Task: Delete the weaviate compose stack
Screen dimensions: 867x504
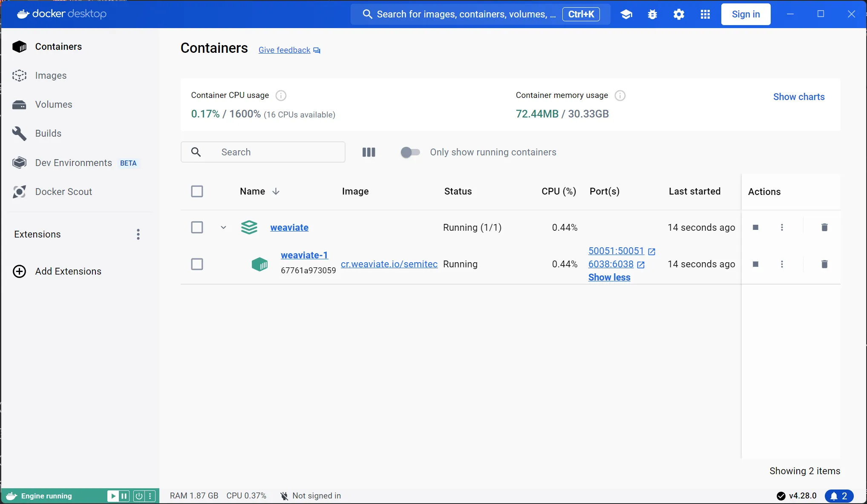Action: click(824, 227)
